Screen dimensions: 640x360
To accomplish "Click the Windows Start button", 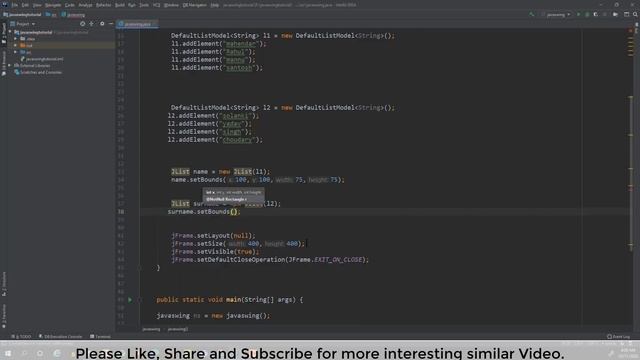I will point(8,353).
